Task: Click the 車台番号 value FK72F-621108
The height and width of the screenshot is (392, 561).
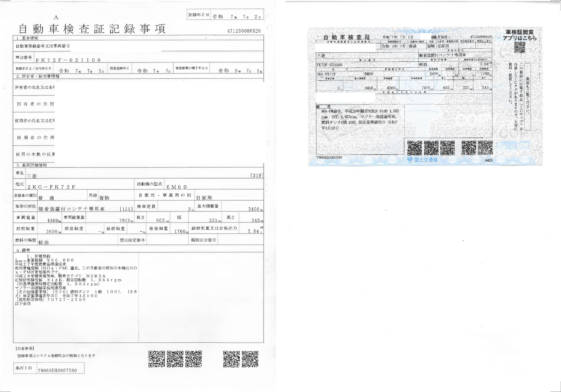Action: (x=68, y=60)
